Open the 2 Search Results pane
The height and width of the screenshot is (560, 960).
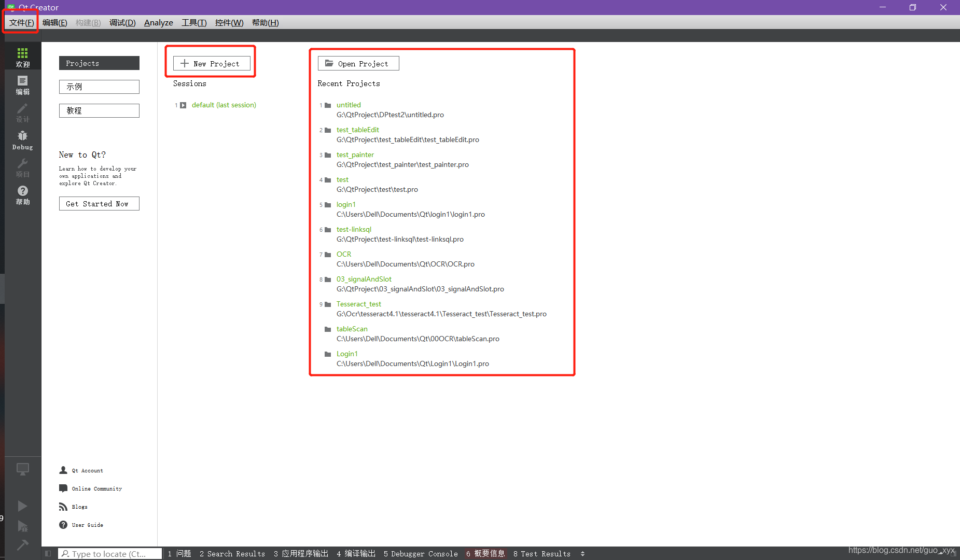[x=232, y=554]
